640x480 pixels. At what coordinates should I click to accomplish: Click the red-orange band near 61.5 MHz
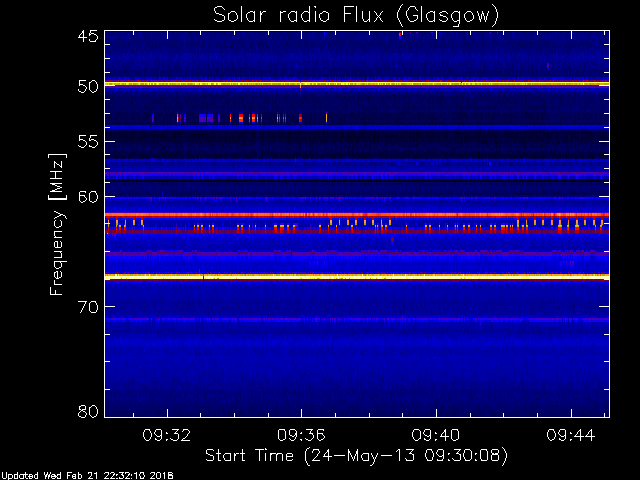click(x=357, y=215)
